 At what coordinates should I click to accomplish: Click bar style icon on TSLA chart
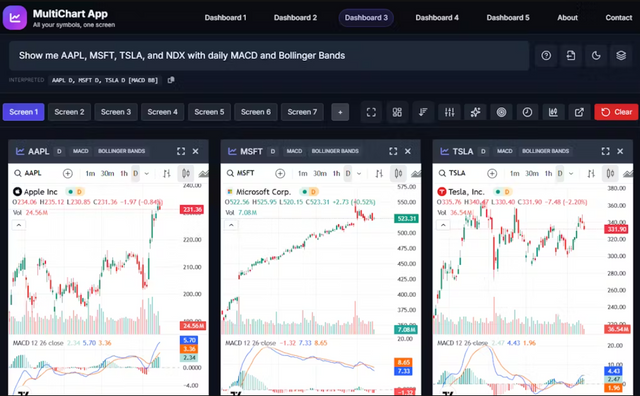tap(591, 174)
